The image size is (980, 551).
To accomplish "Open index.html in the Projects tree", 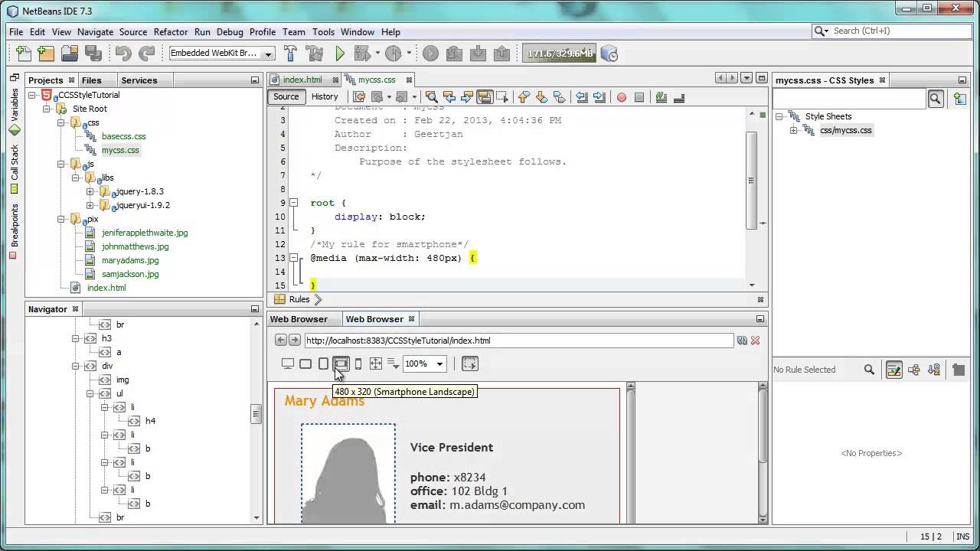I will 106,288.
